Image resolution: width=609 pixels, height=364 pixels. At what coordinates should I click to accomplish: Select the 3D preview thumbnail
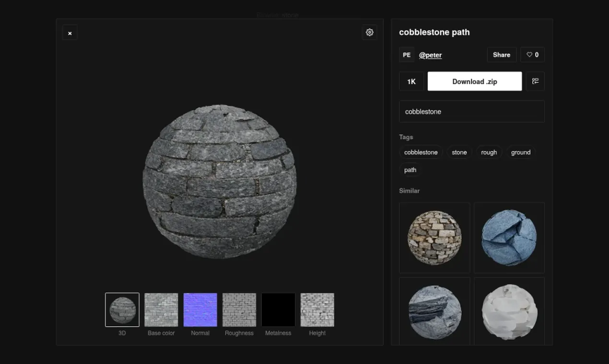point(122,310)
